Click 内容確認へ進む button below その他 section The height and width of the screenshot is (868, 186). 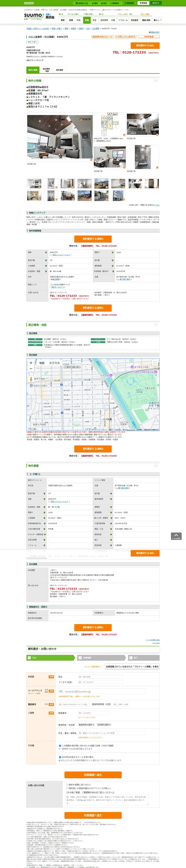(93, 775)
